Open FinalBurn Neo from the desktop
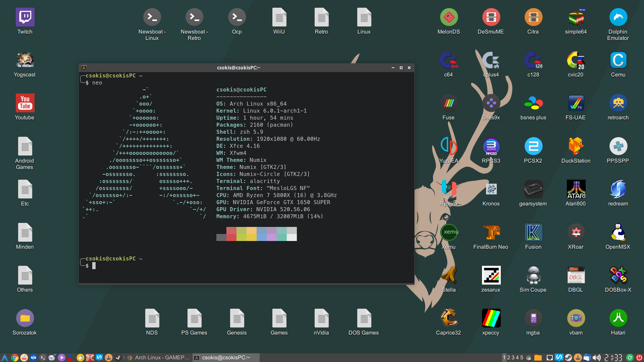Viewport: 644px width, 362px height. coord(491,232)
